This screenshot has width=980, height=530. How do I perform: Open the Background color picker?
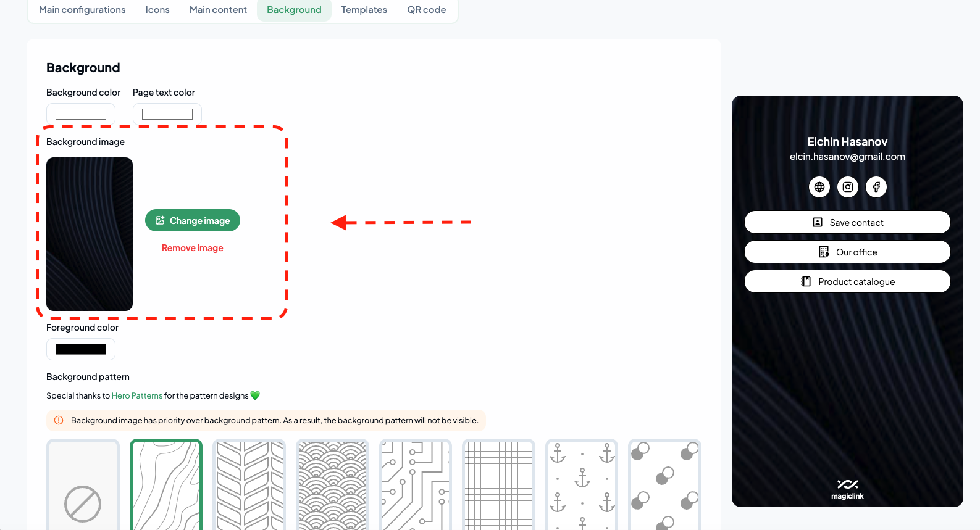click(x=81, y=114)
